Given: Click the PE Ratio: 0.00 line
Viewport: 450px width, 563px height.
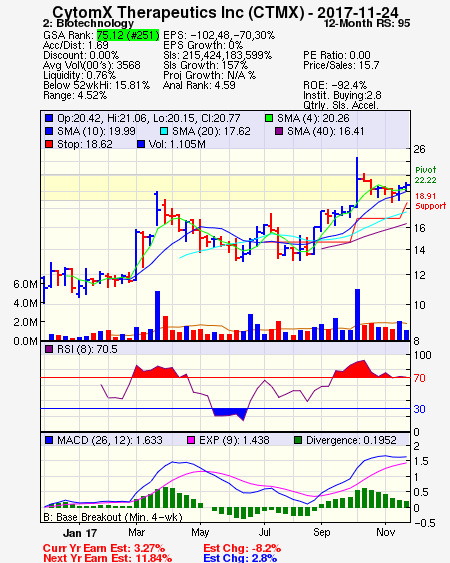Looking at the screenshot, I should (337, 55).
